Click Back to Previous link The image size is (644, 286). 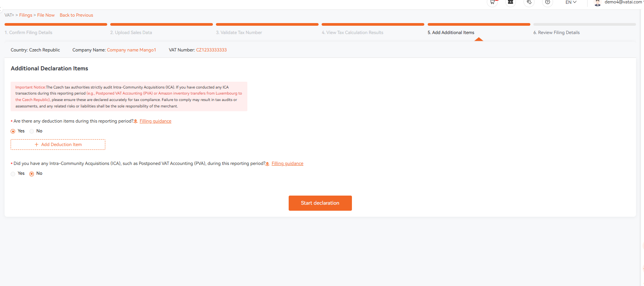pos(76,15)
